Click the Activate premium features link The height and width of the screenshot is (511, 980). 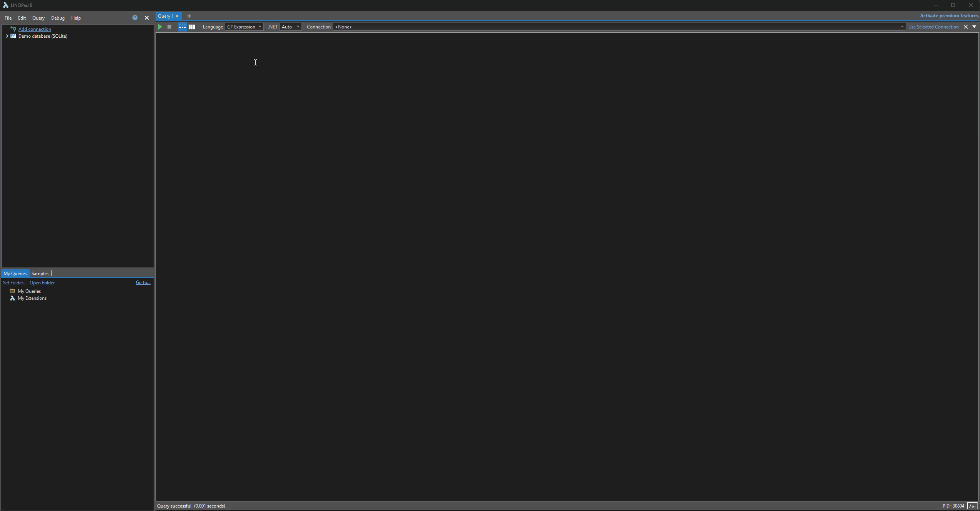tap(949, 16)
